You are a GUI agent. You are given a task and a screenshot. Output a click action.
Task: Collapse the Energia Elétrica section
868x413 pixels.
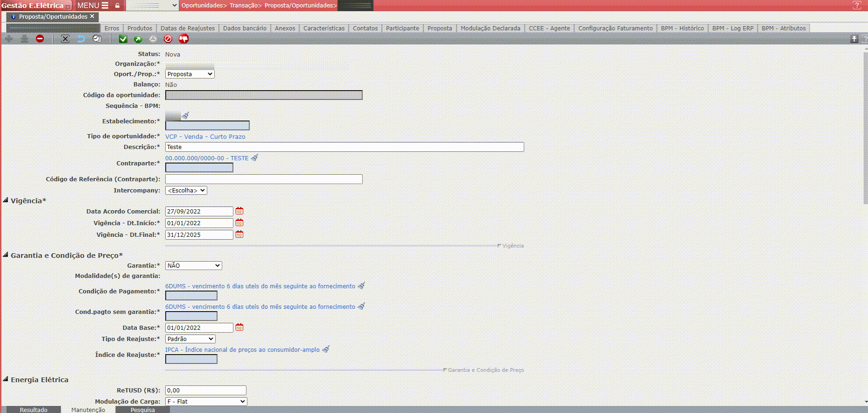tap(6, 379)
